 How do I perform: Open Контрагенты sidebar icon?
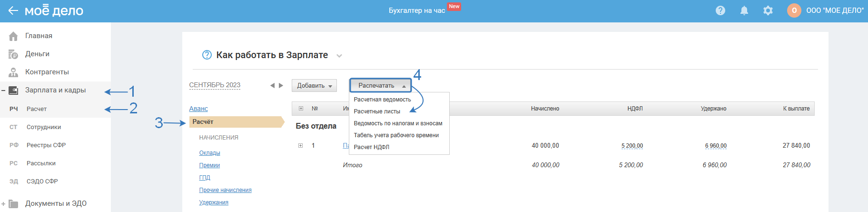[13, 72]
